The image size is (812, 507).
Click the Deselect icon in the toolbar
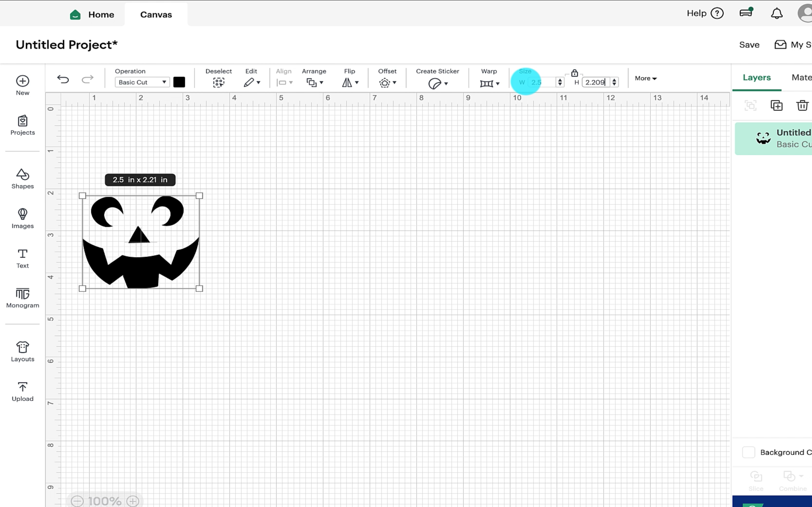pyautogui.click(x=219, y=82)
